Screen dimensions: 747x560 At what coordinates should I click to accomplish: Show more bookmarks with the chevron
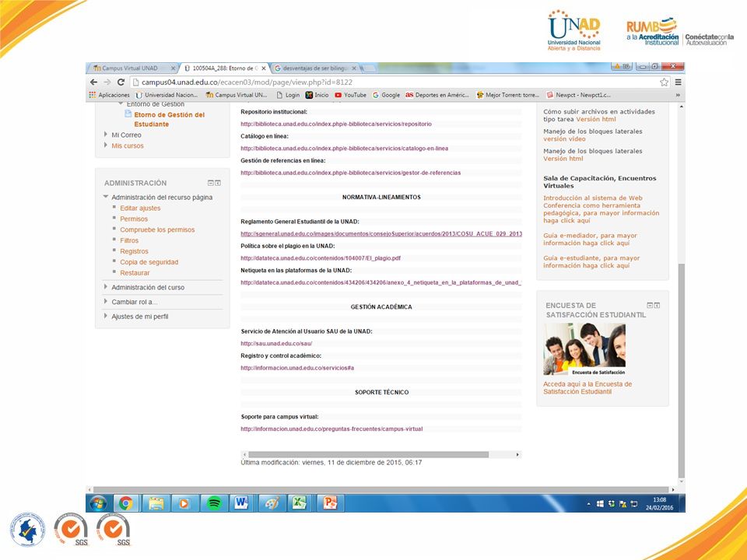[x=678, y=95]
